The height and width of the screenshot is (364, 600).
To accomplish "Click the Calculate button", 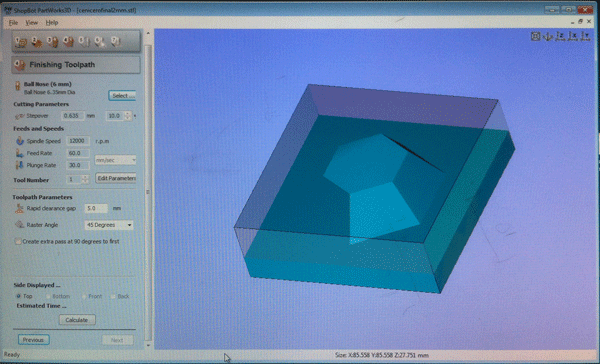I will (77, 320).
